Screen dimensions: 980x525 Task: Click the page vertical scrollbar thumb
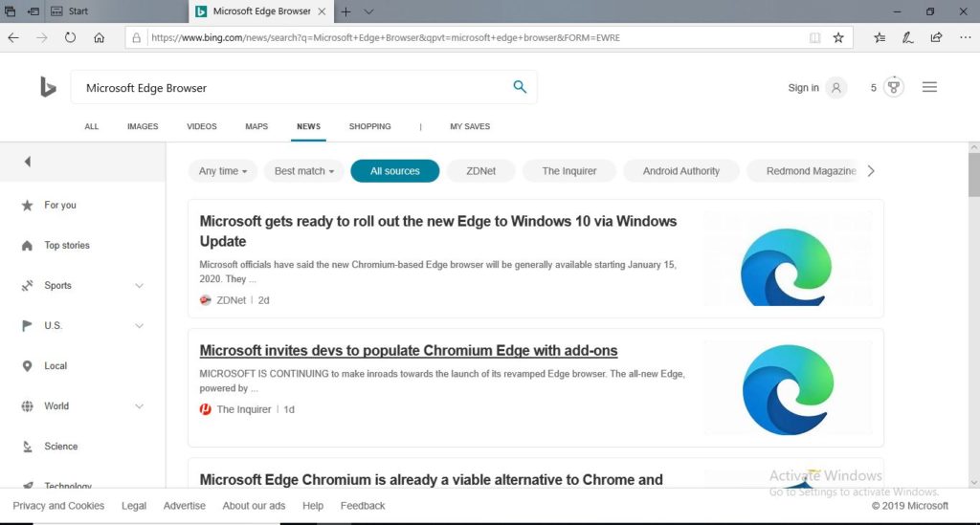(x=973, y=172)
